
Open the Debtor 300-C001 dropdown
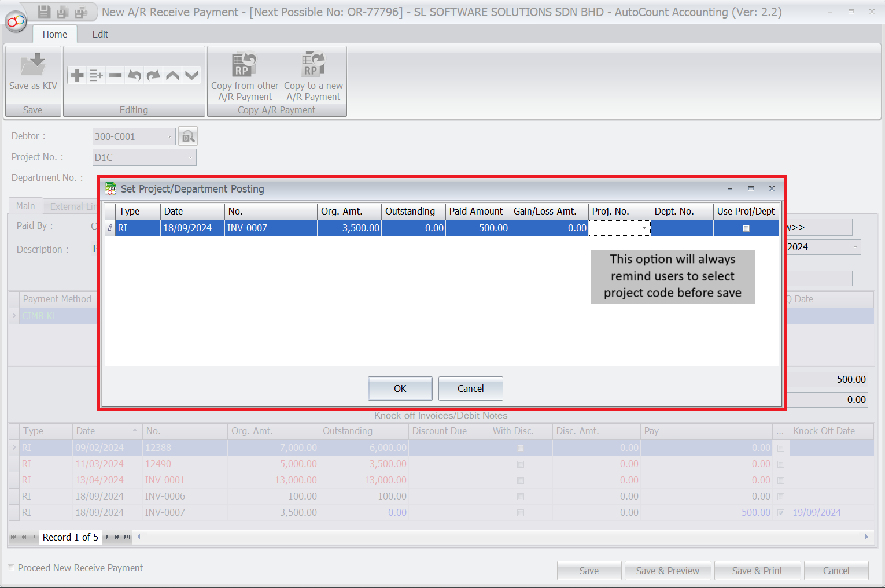tap(169, 136)
